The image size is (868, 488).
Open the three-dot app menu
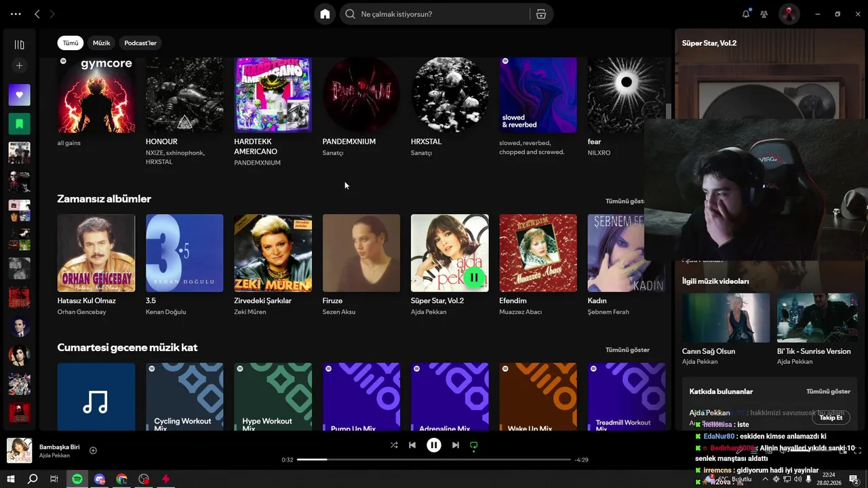(16, 14)
